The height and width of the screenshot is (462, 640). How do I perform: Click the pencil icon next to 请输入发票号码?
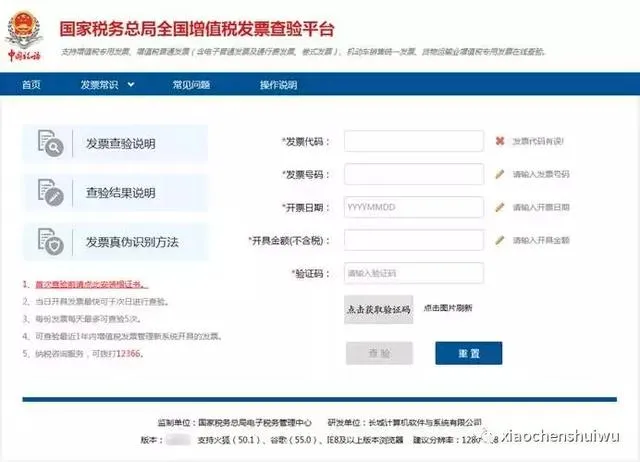pos(500,174)
